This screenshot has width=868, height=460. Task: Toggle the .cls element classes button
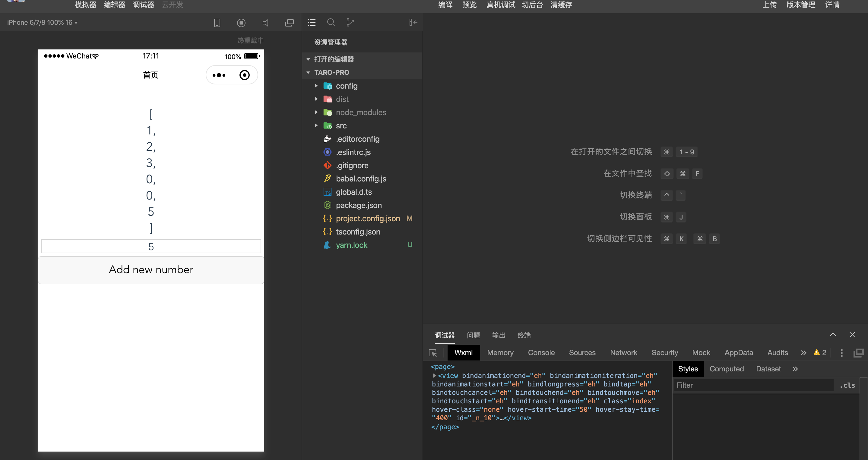pyautogui.click(x=847, y=385)
